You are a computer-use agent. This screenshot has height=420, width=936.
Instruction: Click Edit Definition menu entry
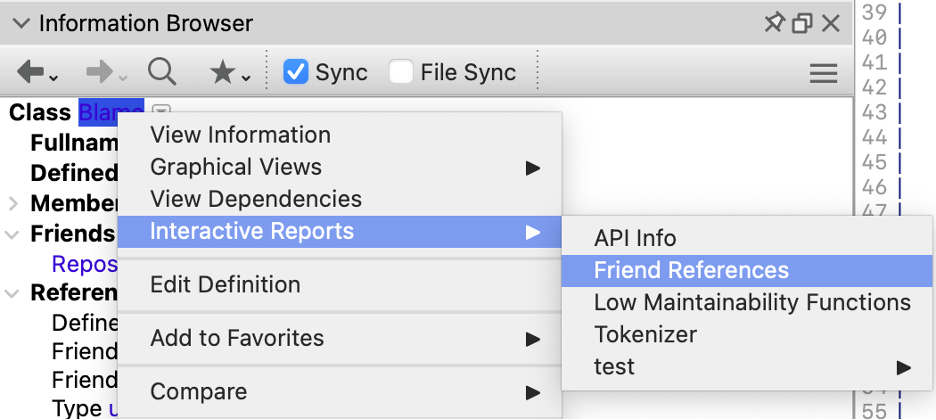[225, 284]
